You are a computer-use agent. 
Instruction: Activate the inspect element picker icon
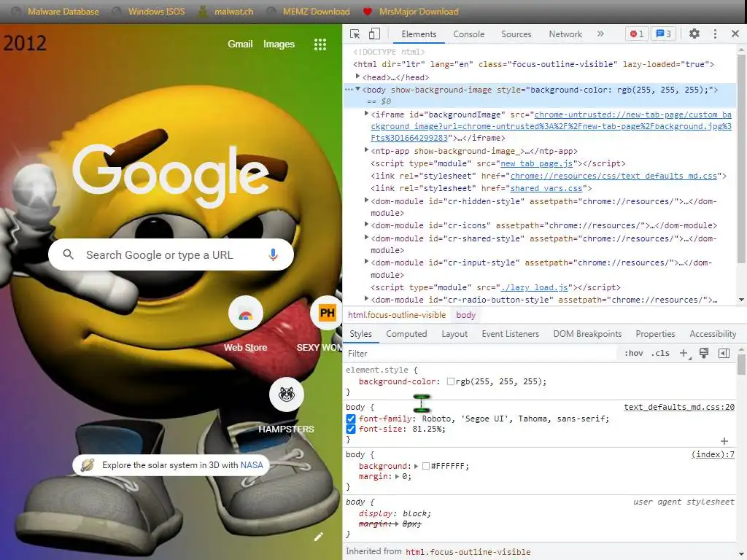click(355, 34)
